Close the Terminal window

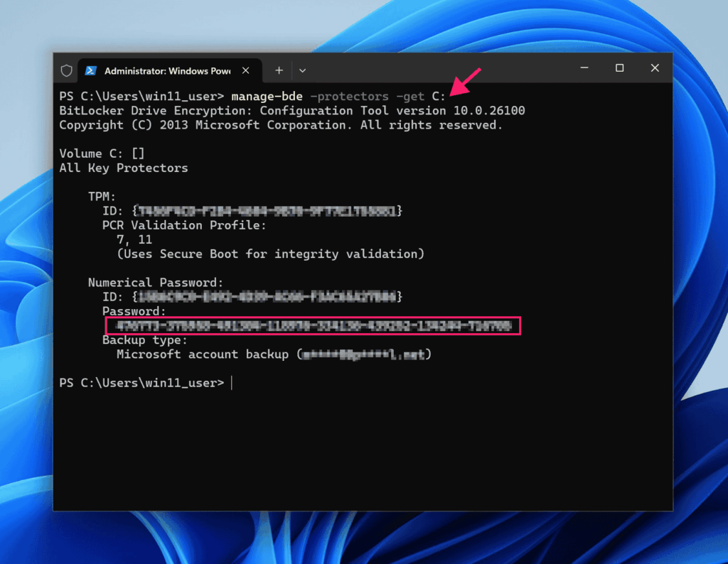tap(655, 68)
